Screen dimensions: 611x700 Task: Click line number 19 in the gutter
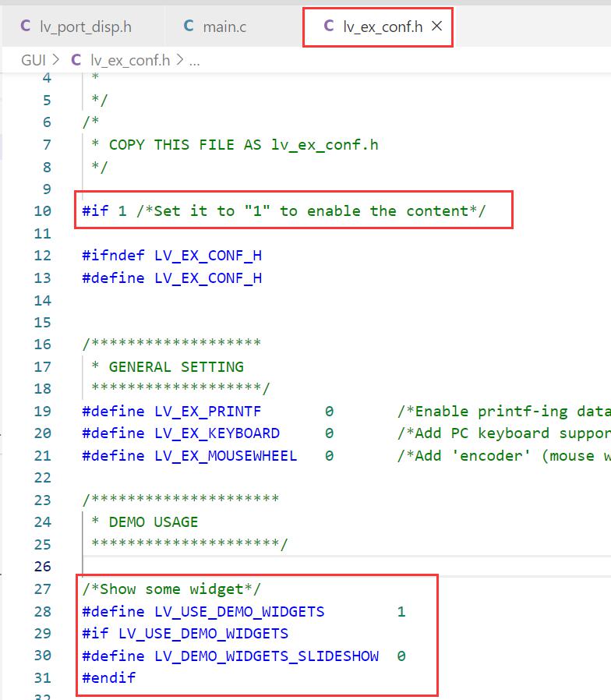(43, 411)
